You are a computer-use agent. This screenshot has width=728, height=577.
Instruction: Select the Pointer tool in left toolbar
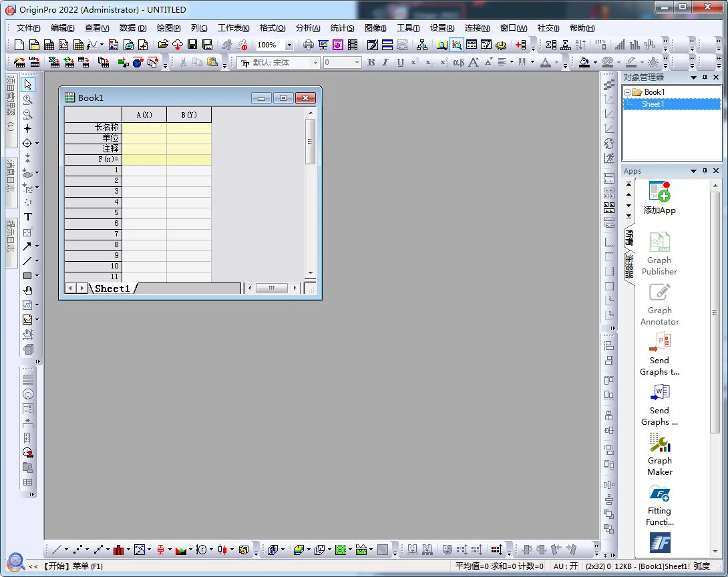click(27, 85)
